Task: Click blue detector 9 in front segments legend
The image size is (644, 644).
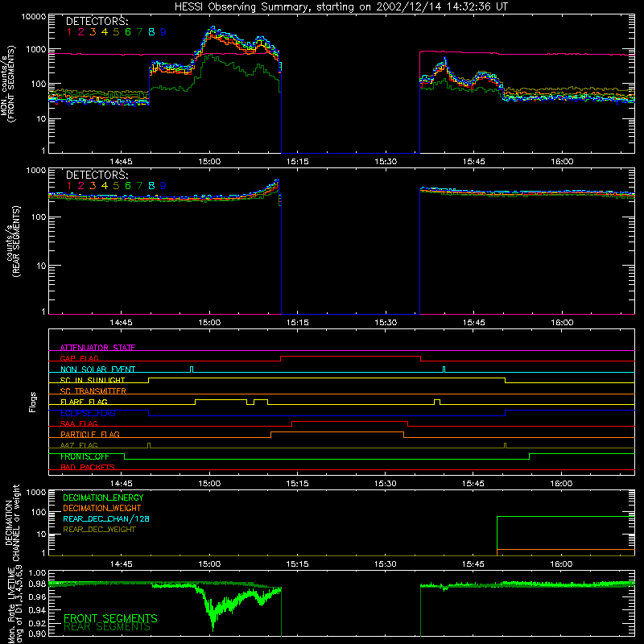Action: pos(163,32)
